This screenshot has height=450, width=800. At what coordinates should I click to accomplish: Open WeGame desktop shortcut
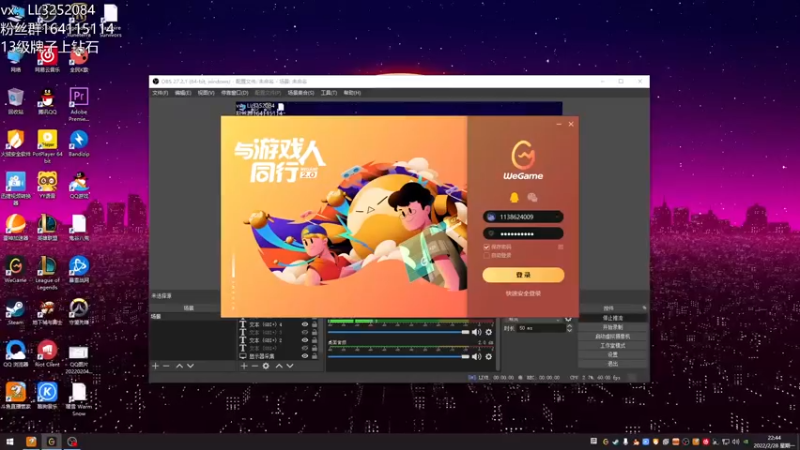point(15,269)
